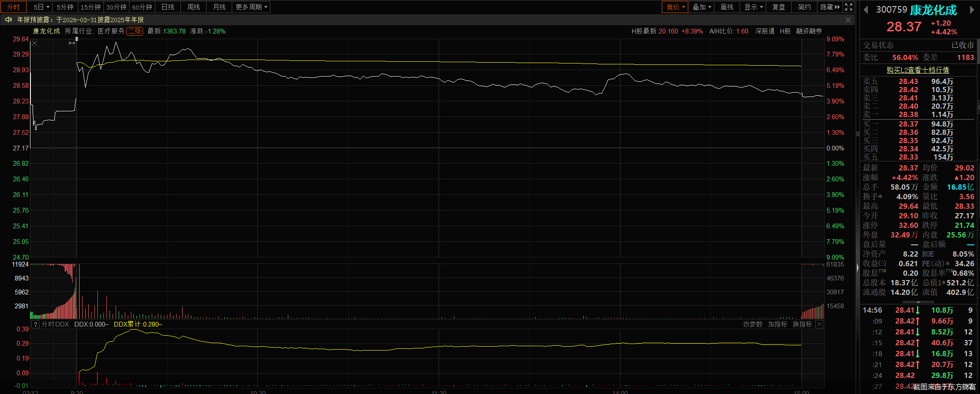Click the stock name 康龙化成 in right panel
This screenshot has height=394, width=980.
tap(933, 10)
